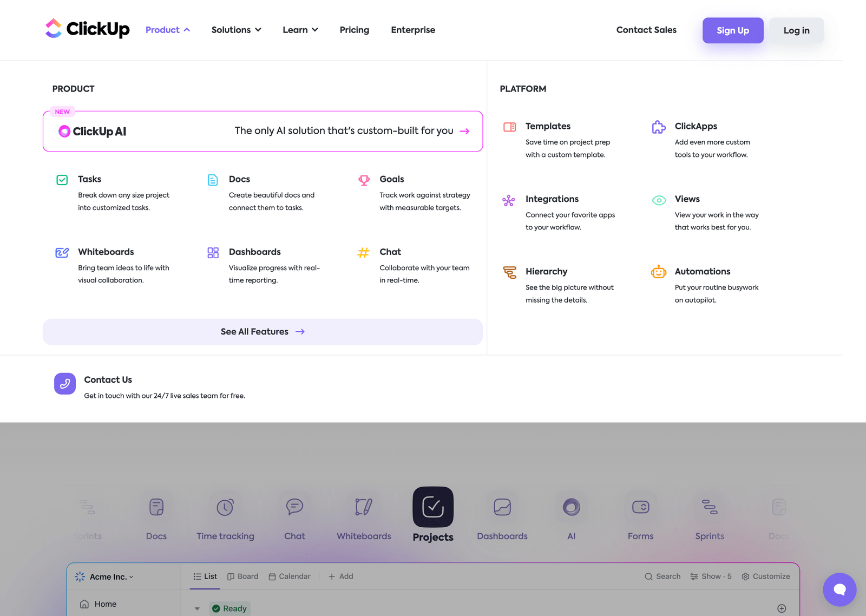The width and height of the screenshot is (866, 616).
Task: Open the Integrations platform link
Action: (x=552, y=199)
